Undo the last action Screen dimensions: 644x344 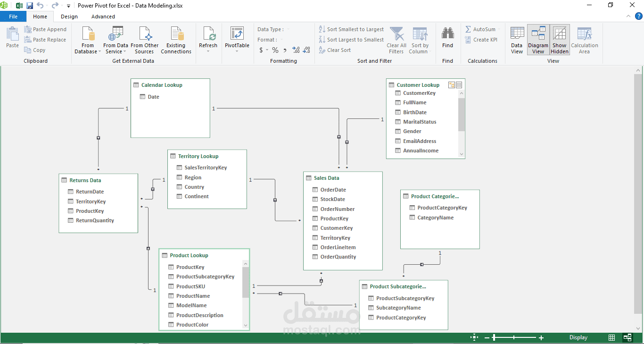[40, 6]
